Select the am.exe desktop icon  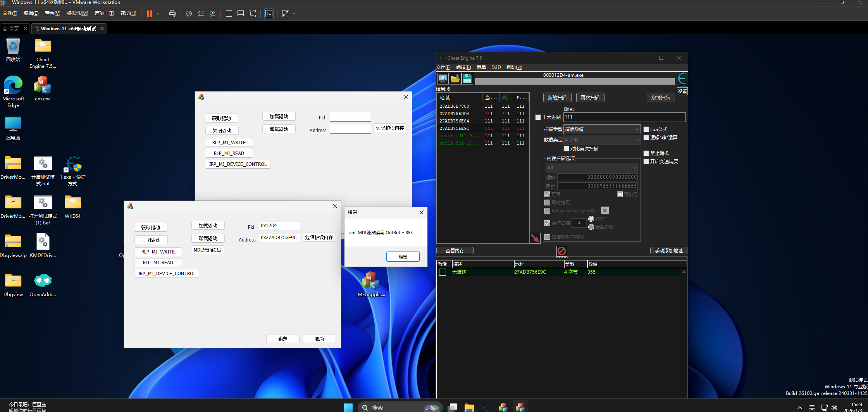pyautogui.click(x=43, y=89)
